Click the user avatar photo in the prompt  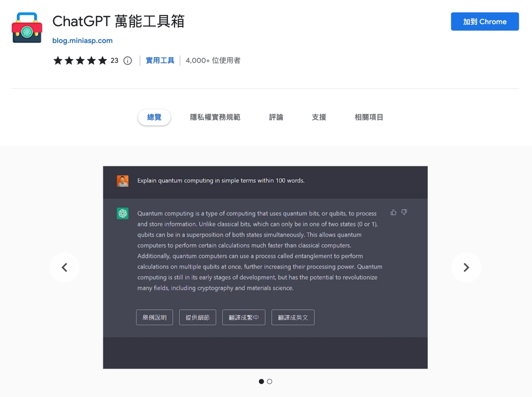click(x=123, y=181)
